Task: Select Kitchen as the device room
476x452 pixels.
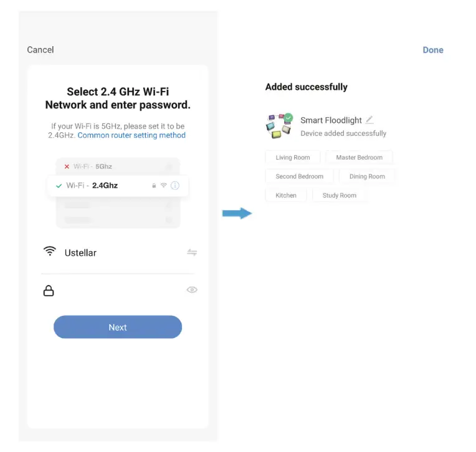Action: pyautogui.click(x=286, y=195)
